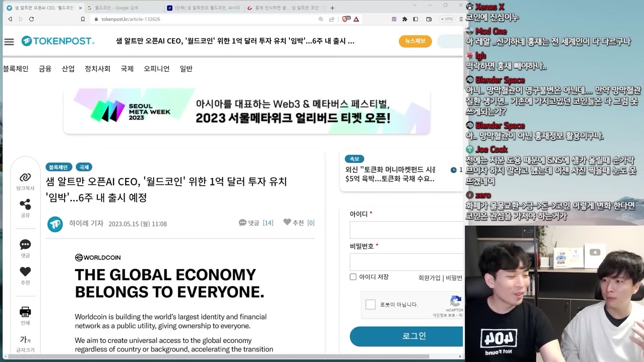
Task: Open the TokenPost hamburger menu
Action: pyautogui.click(x=9, y=42)
